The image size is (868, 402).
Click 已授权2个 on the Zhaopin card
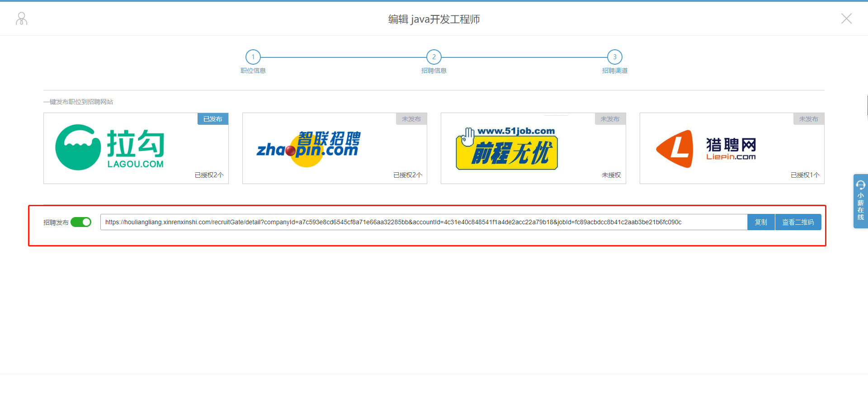click(x=408, y=175)
